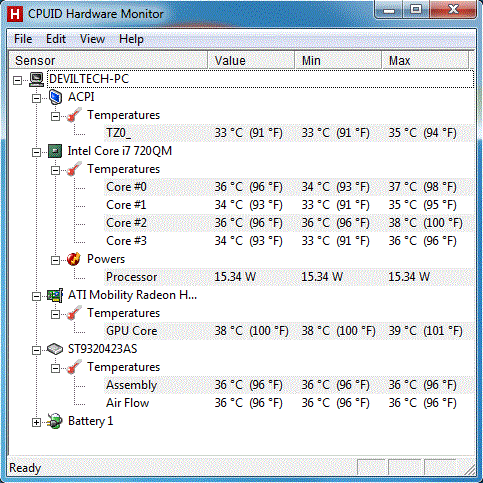Click Processor value 15.34 W in Value column
The height and width of the screenshot is (483, 483).
235,277
